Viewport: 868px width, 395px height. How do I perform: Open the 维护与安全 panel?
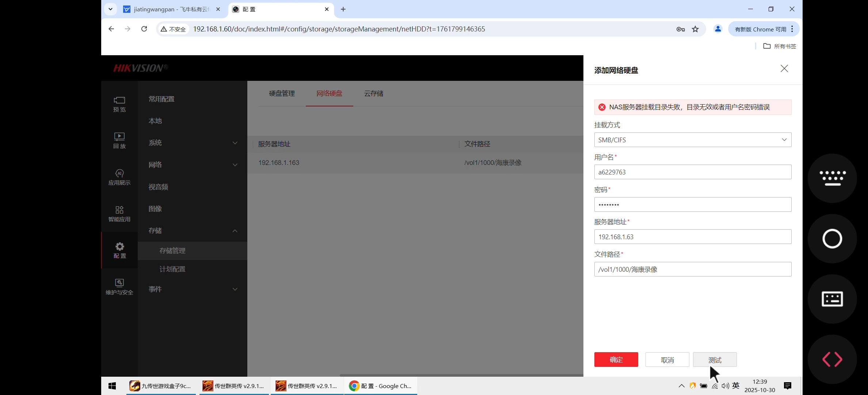pyautogui.click(x=119, y=286)
